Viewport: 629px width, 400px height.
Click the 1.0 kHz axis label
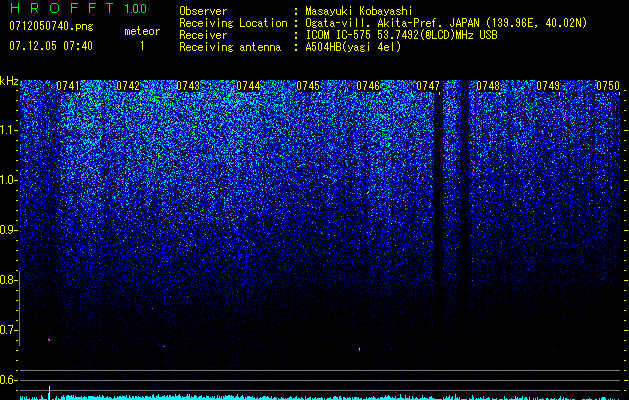(x=9, y=181)
